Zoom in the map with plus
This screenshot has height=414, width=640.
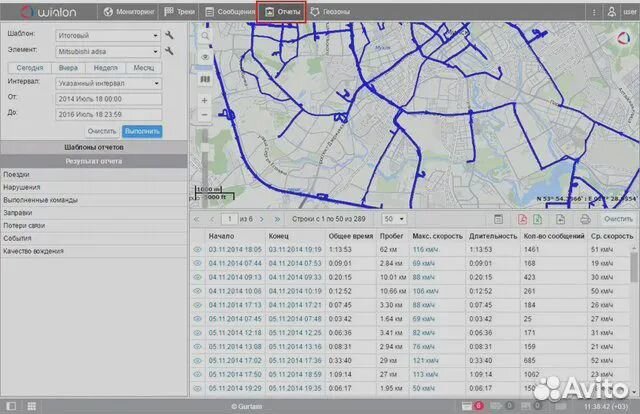tap(204, 100)
